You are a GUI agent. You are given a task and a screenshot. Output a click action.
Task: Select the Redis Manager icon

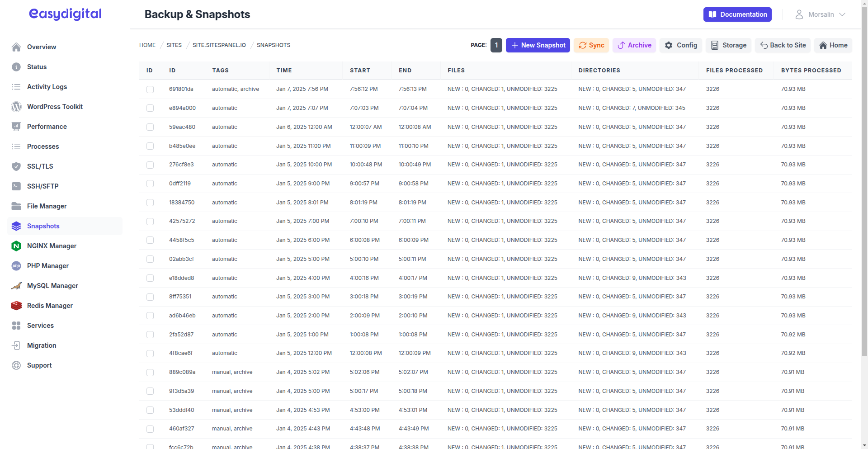pyautogui.click(x=16, y=306)
